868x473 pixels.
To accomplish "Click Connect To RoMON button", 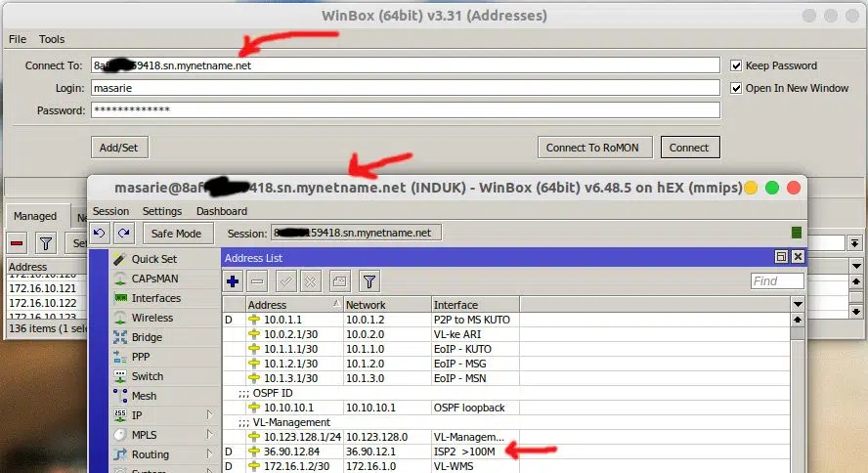I will pos(592,148).
